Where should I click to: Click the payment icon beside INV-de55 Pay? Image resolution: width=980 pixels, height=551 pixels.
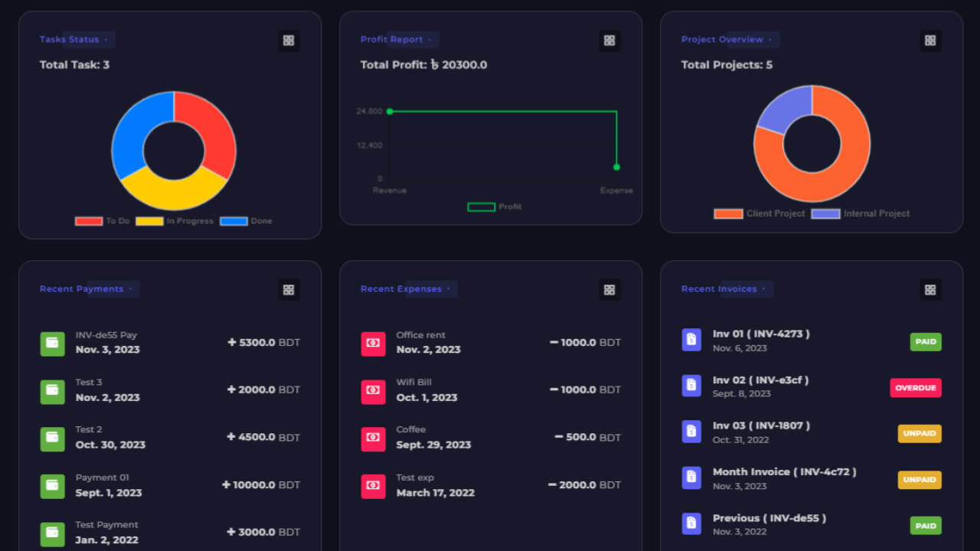tap(52, 343)
